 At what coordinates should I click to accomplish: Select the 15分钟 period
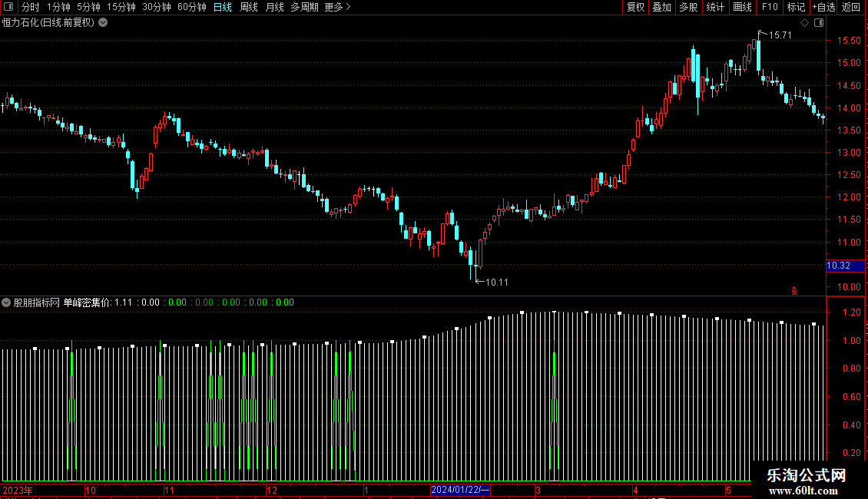[x=121, y=7]
